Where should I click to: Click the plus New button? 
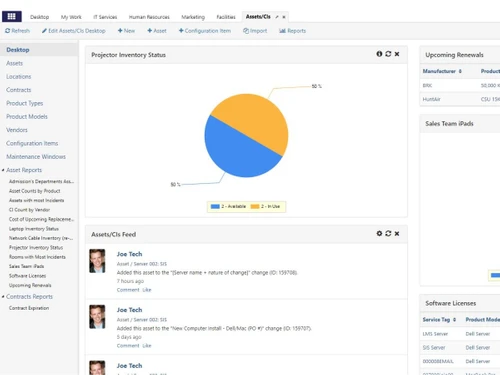point(126,31)
